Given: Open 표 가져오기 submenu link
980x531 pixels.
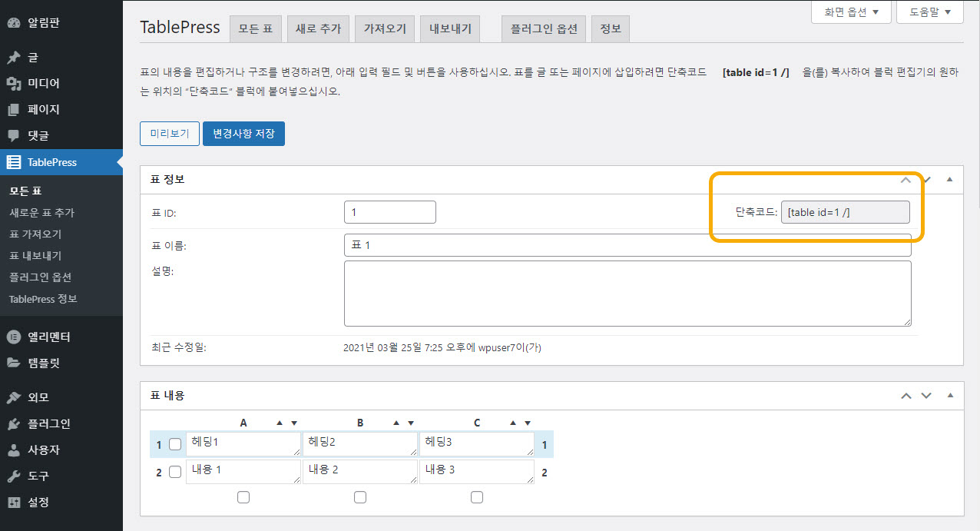Looking at the screenshot, I should tap(35, 234).
